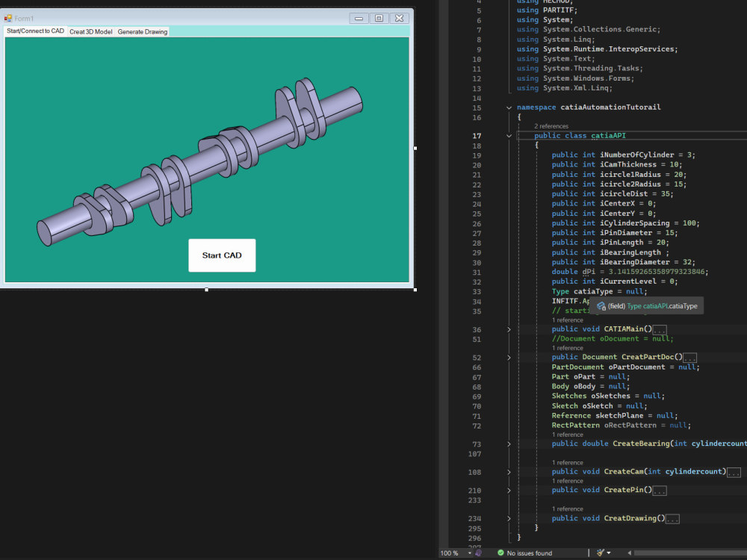
Task: Click the text "icircle1Radius"
Action: [x=630, y=174]
